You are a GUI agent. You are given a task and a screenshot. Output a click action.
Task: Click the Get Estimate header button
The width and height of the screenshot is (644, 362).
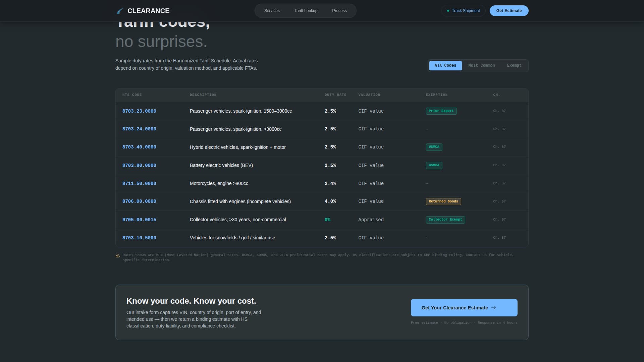coord(509,11)
